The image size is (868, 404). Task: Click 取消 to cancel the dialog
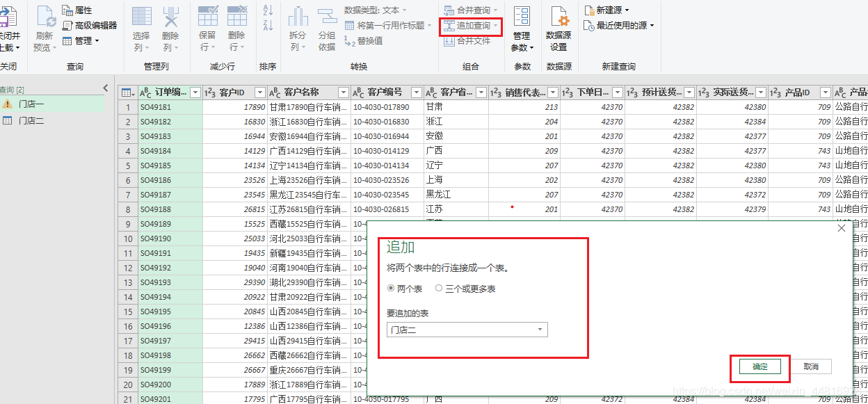[812, 366]
